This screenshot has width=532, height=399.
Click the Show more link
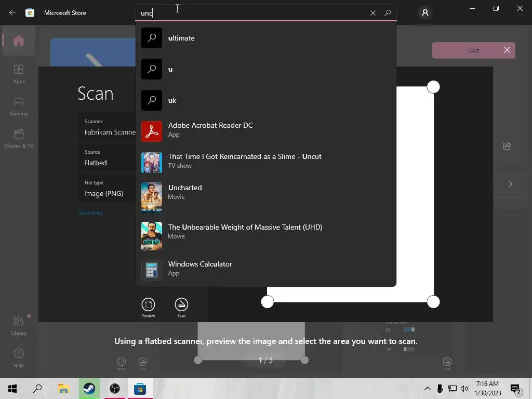90,212
